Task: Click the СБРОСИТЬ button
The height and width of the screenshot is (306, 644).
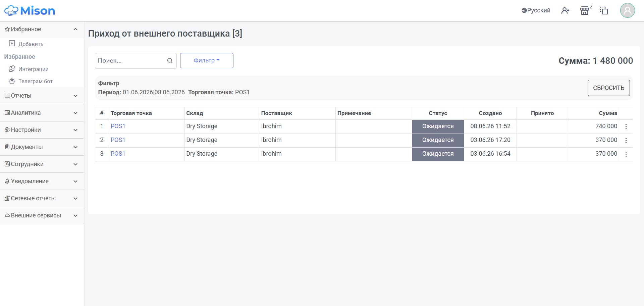Action: [608, 88]
